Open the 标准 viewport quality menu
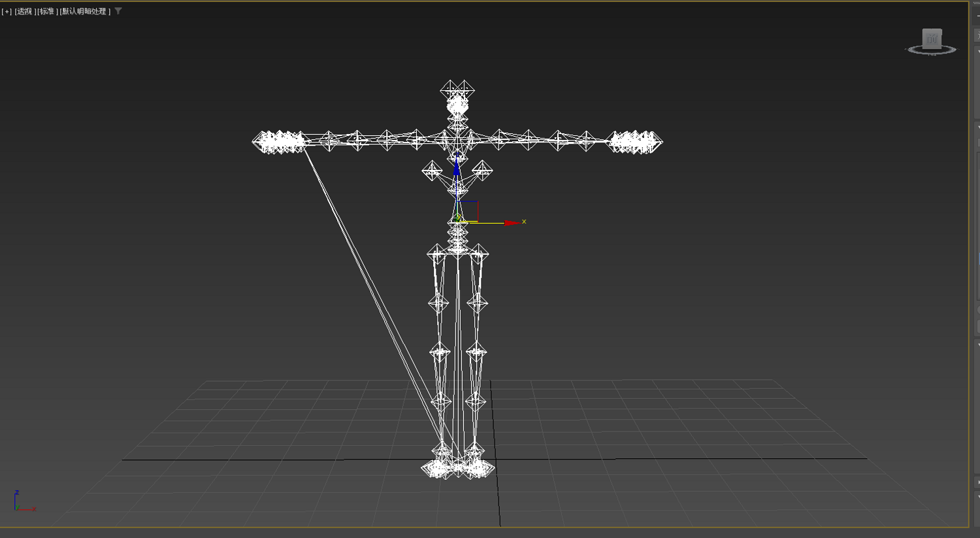The height and width of the screenshot is (538, 980). pyautogui.click(x=47, y=11)
